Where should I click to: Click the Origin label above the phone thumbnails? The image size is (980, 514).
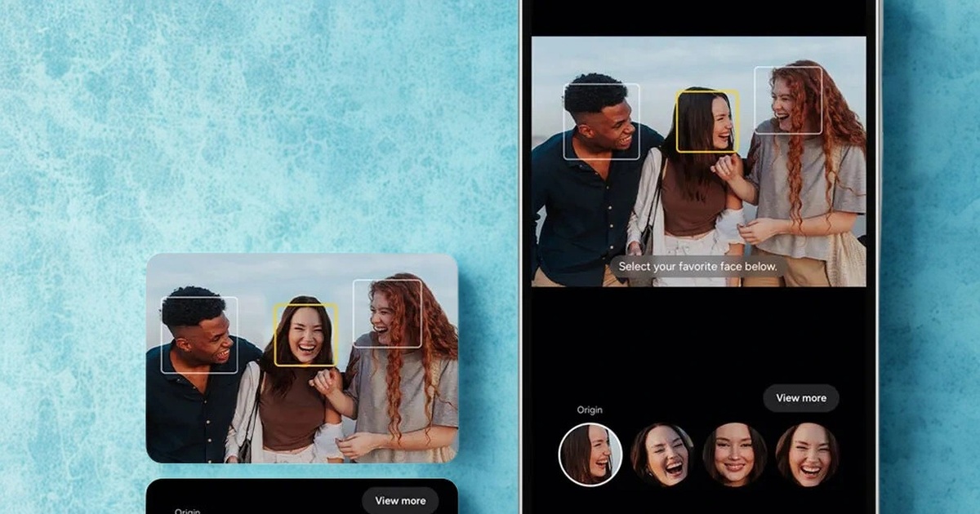coord(588,410)
